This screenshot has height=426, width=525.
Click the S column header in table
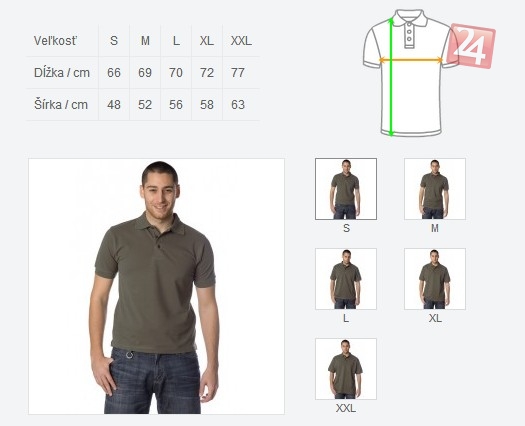pos(114,41)
